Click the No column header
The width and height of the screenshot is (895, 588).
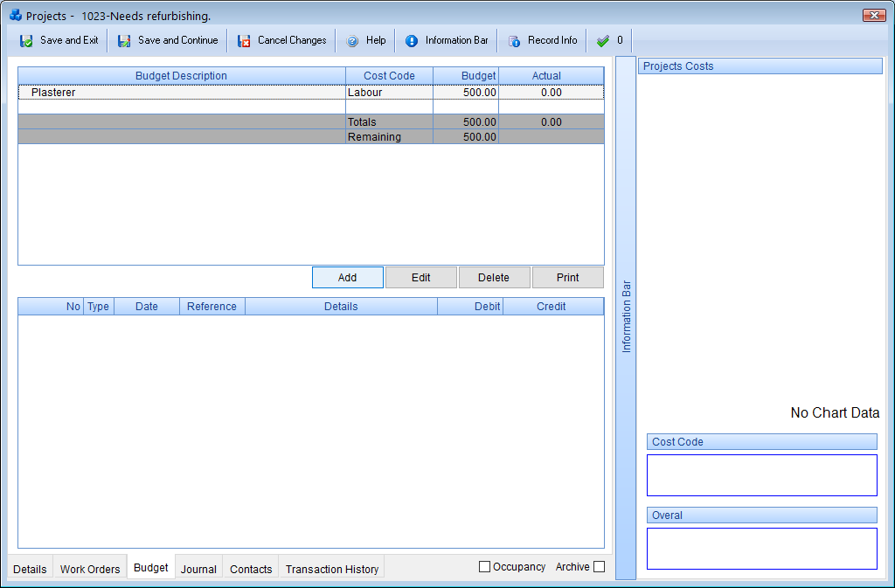(51, 307)
